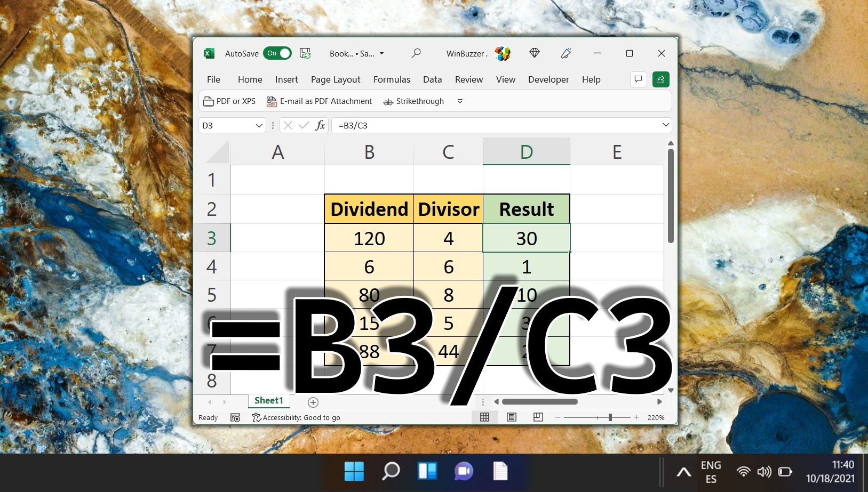Image resolution: width=868 pixels, height=492 pixels.
Task: Select row 4 header
Action: pos(212,266)
